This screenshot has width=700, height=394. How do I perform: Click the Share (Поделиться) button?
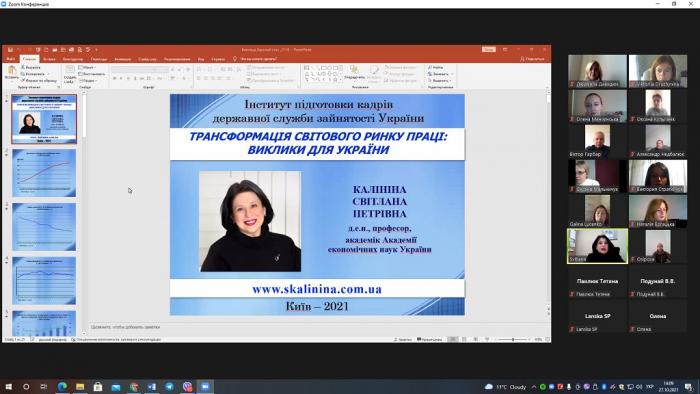[533, 59]
